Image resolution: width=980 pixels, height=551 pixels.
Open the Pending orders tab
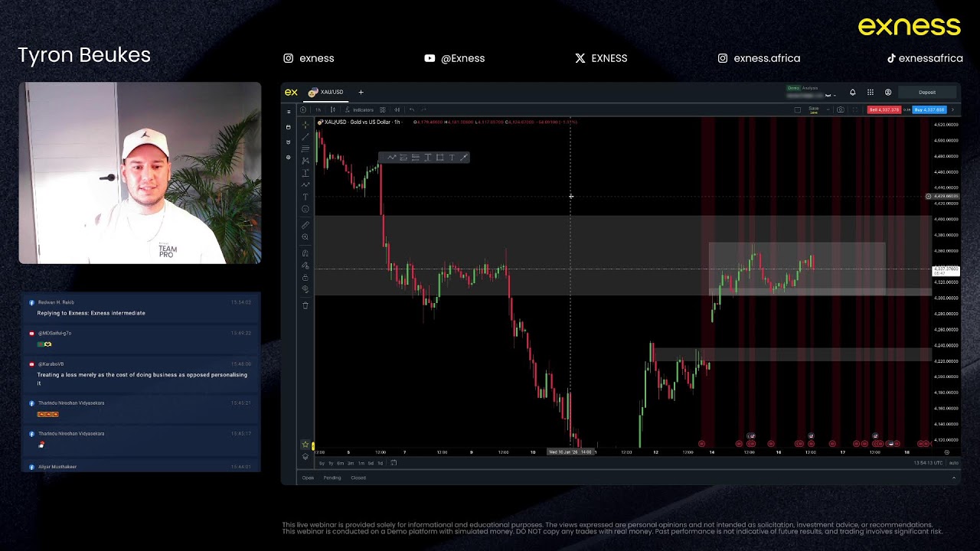pos(332,478)
